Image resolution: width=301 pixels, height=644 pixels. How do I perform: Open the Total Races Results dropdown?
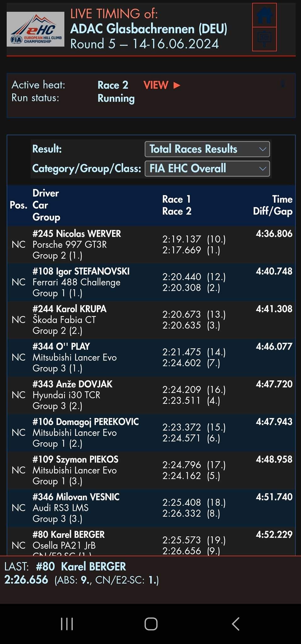click(207, 149)
